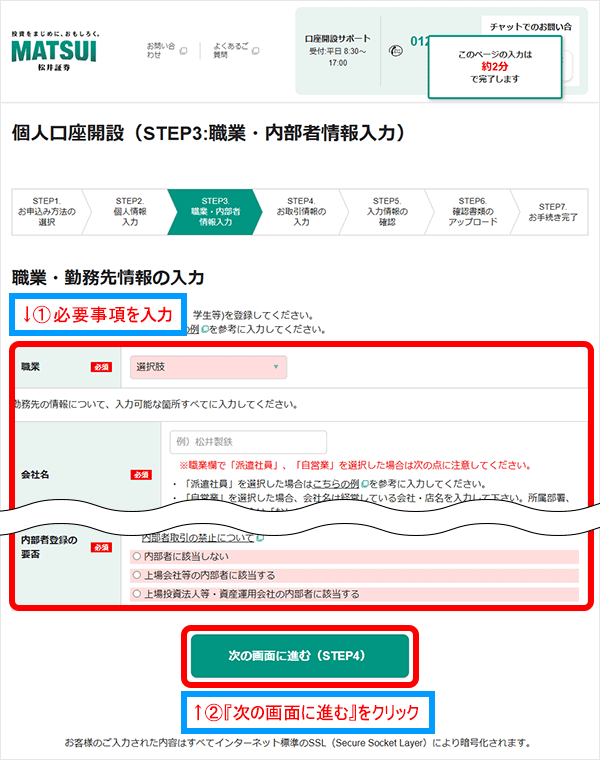The width and height of the screenshot is (600, 760).
Task: Click the MATSUI logo
Action: click(x=54, y=51)
